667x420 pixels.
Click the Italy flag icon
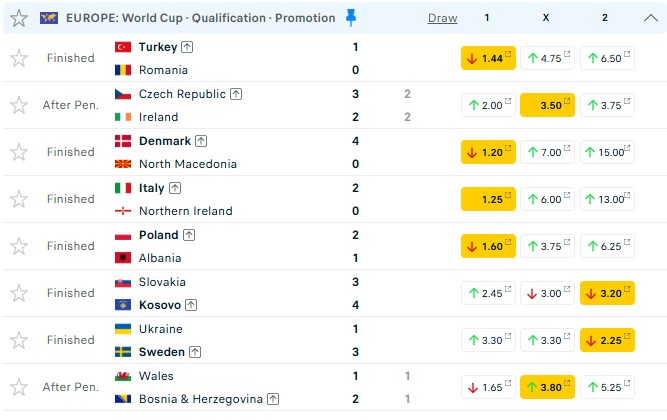124,188
